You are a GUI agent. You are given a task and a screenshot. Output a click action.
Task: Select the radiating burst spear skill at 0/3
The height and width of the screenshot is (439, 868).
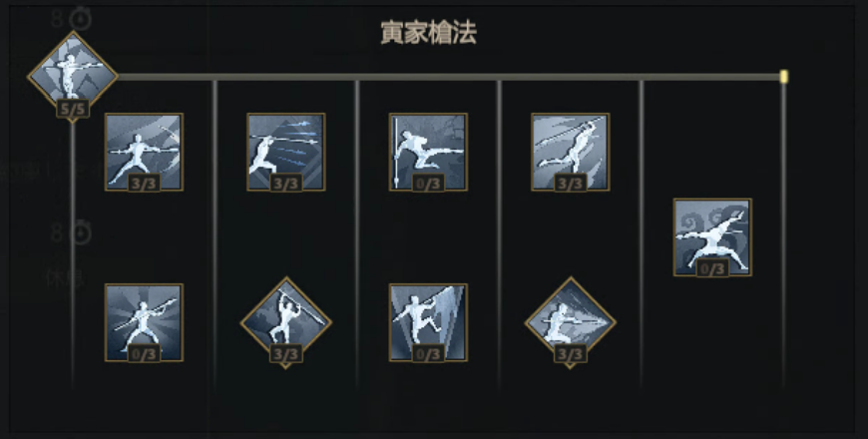(x=144, y=322)
